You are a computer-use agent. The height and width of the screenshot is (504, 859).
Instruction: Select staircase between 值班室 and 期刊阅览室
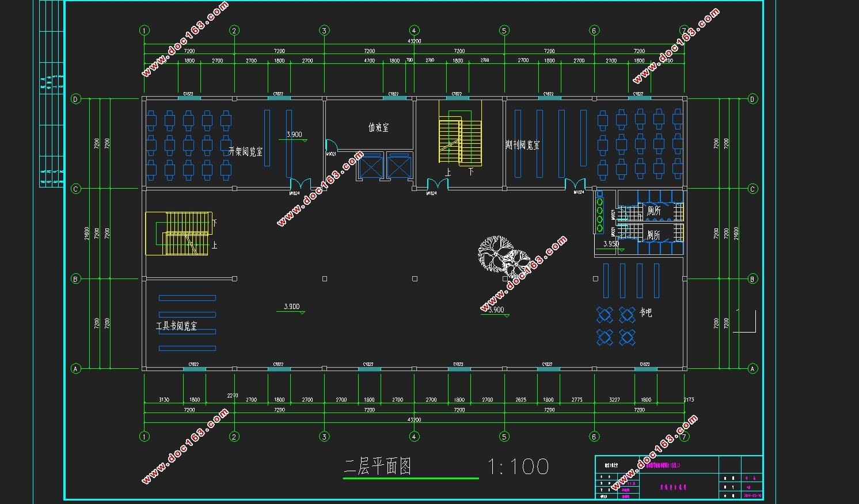460,133
